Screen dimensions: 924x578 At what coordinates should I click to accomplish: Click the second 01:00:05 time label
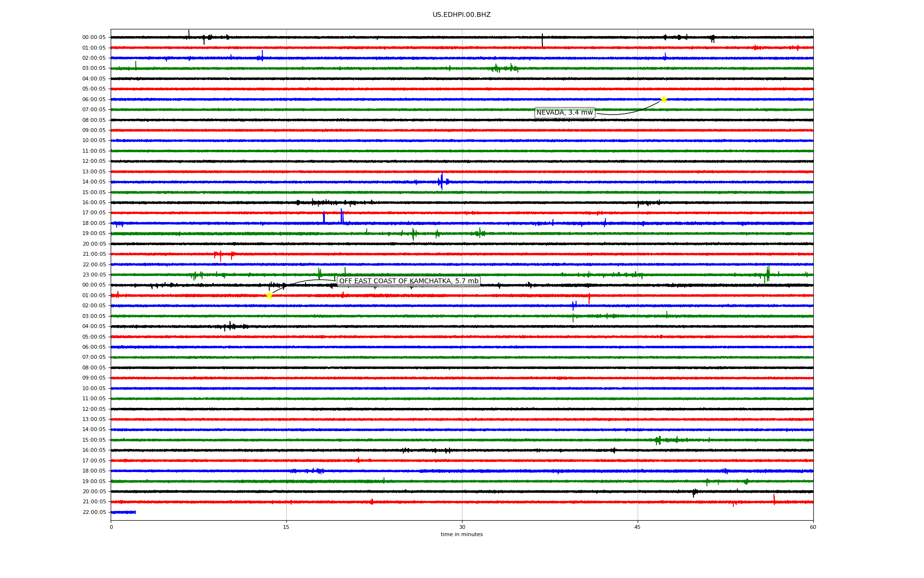coord(94,296)
